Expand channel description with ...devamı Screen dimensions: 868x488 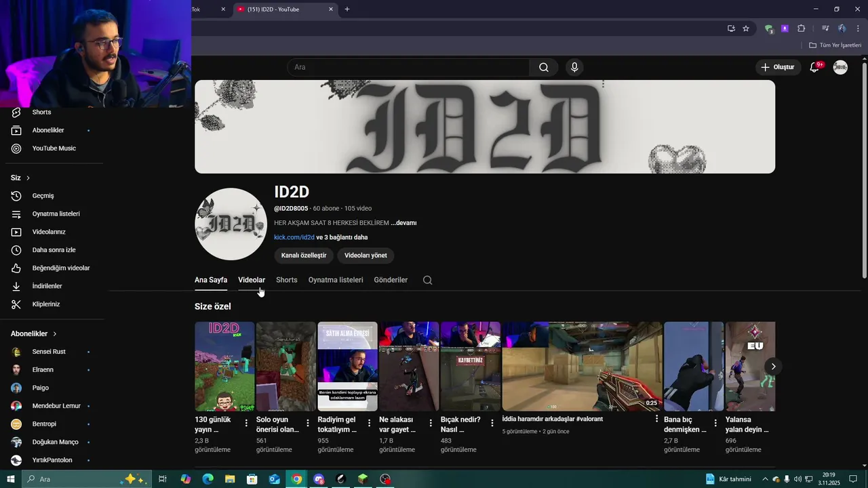coord(403,223)
